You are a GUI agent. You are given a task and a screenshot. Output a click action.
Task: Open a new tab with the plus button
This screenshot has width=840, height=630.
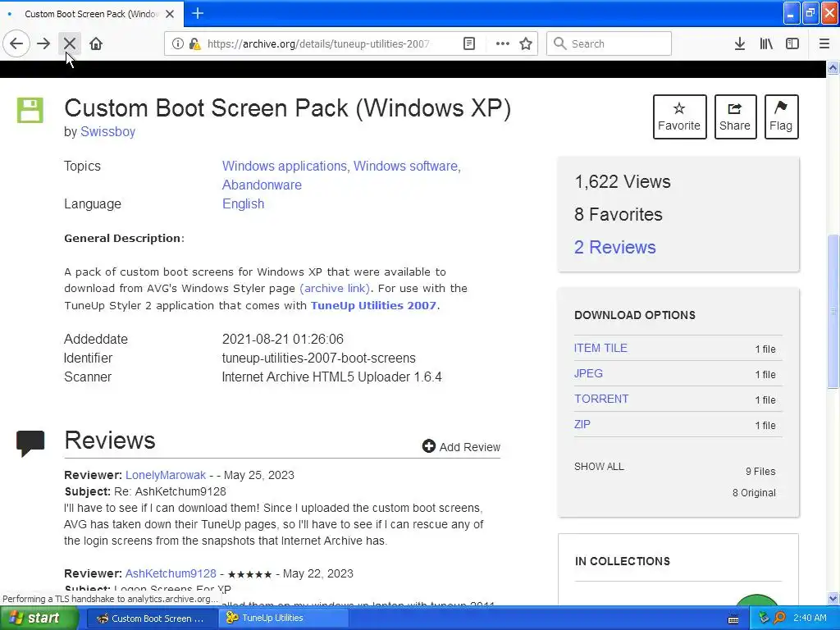pyautogui.click(x=198, y=13)
